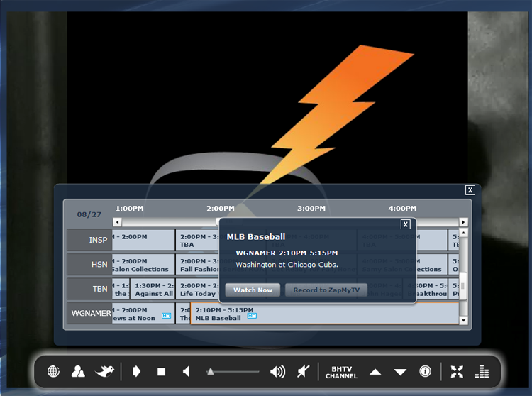Click the 4:00PM time header

click(402, 209)
